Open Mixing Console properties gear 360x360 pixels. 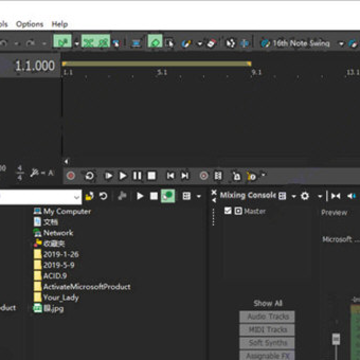(305, 196)
